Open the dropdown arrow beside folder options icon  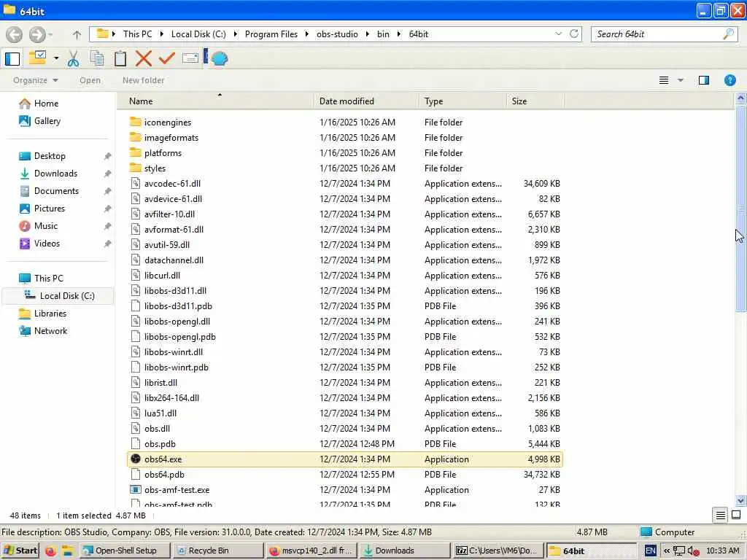tap(56, 58)
